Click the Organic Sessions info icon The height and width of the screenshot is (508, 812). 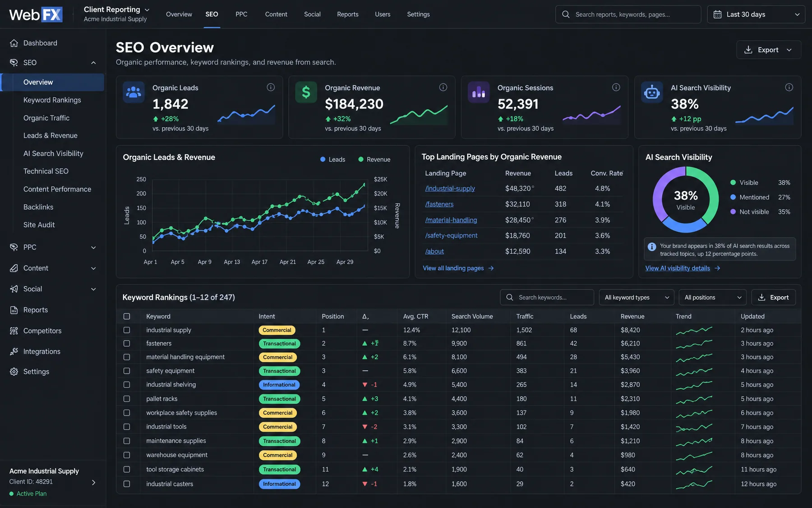tap(616, 87)
